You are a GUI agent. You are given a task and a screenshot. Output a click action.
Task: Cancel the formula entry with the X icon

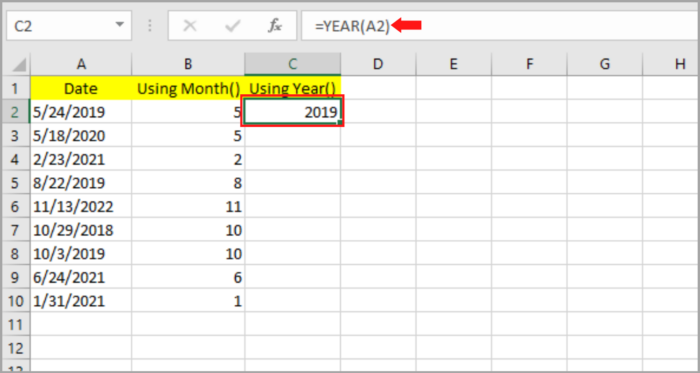[190, 26]
